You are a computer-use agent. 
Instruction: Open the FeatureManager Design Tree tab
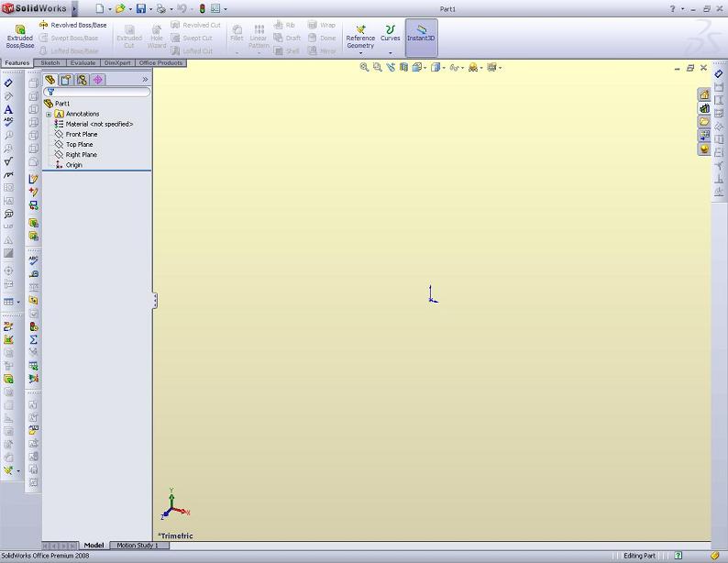click(x=50, y=80)
